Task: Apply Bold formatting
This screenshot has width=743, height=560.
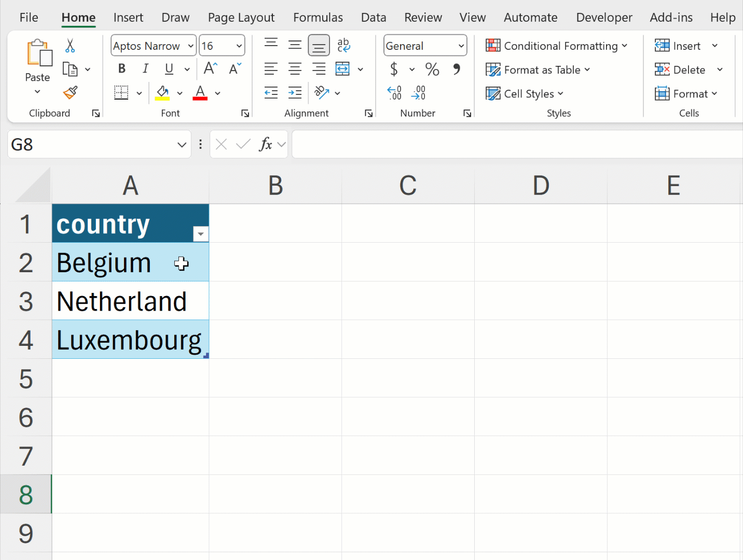Action: tap(121, 68)
